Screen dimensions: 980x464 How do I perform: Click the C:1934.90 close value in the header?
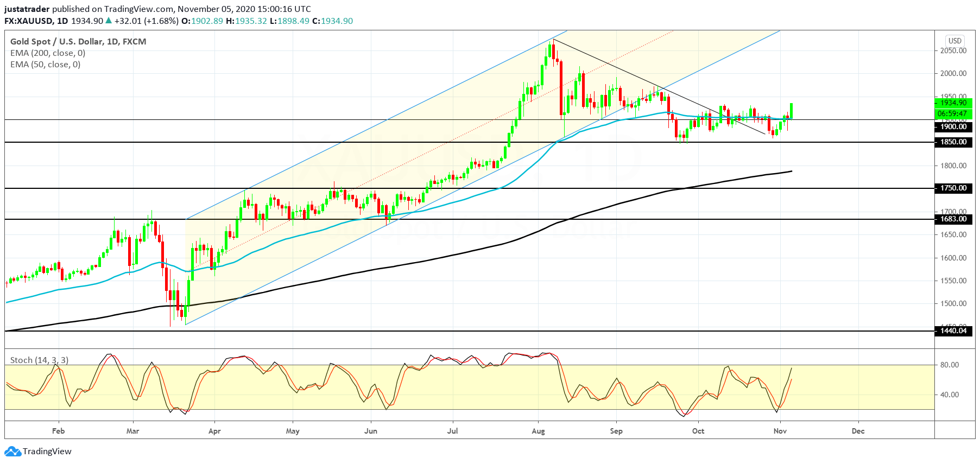[x=332, y=21]
